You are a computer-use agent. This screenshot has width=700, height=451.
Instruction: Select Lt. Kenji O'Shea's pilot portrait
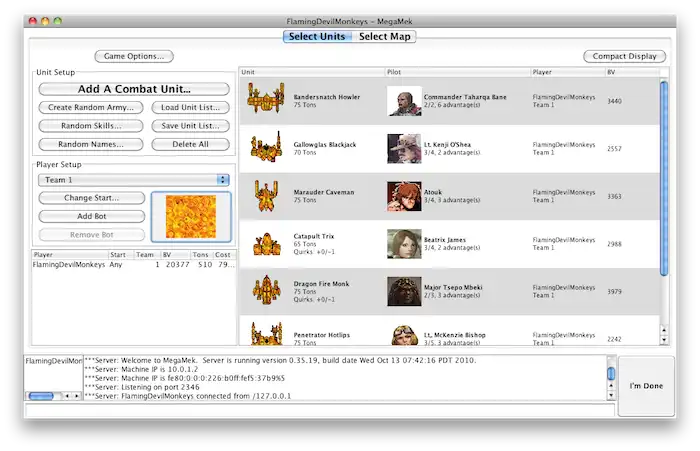(x=404, y=149)
